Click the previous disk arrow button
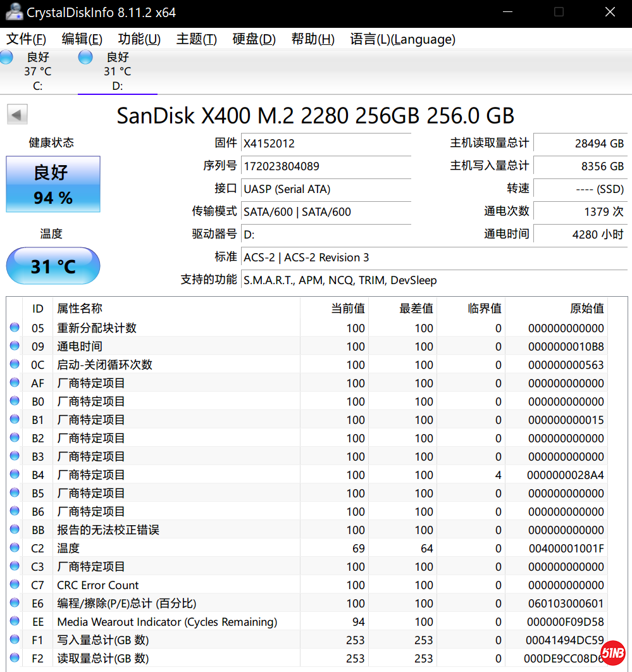This screenshot has height=672, width=632. (17, 115)
